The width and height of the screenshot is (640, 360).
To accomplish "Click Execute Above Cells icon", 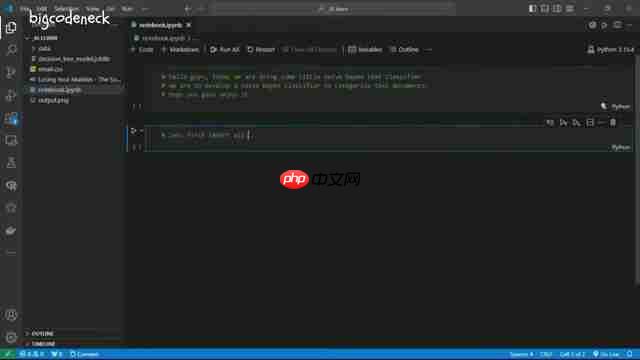I will pyautogui.click(x=563, y=122).
